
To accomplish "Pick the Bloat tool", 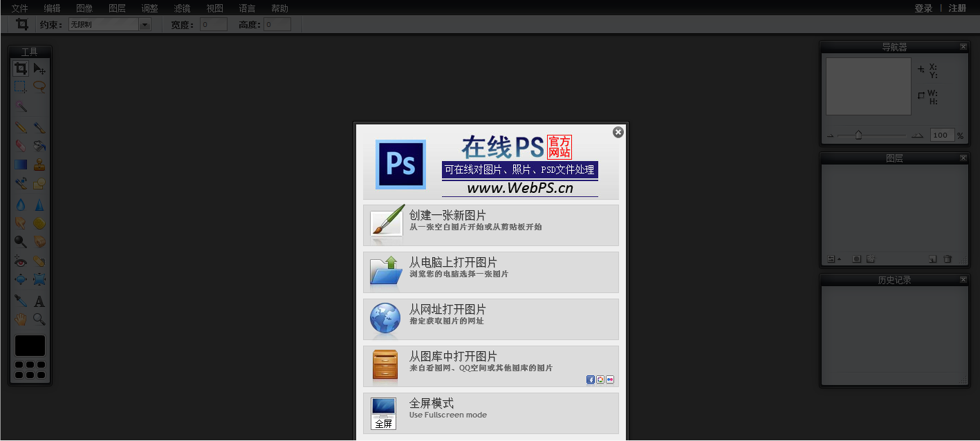I will point(21,280).
